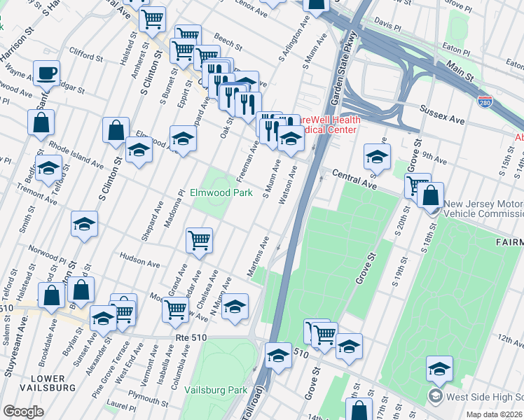Click the school marker beside CareWell Health
Image resolution: width=524 pixels, height=420 pixels.
[x=291, y=139]
